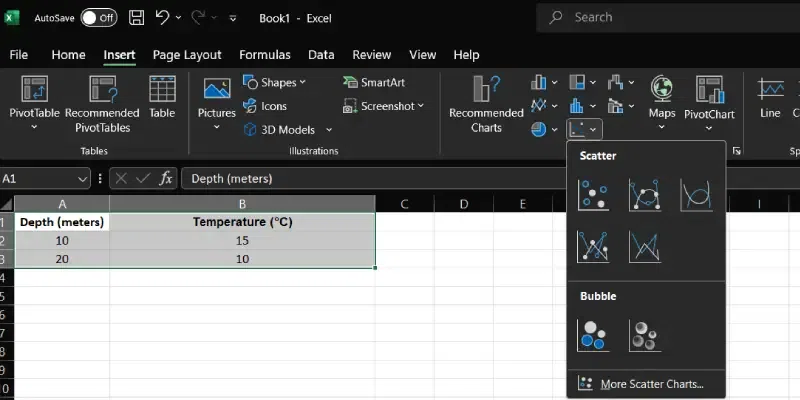This screenshot has width=800, height=400.
Task: Pick Scatter with Straight Lines and Markers
Action: point(593,246)
